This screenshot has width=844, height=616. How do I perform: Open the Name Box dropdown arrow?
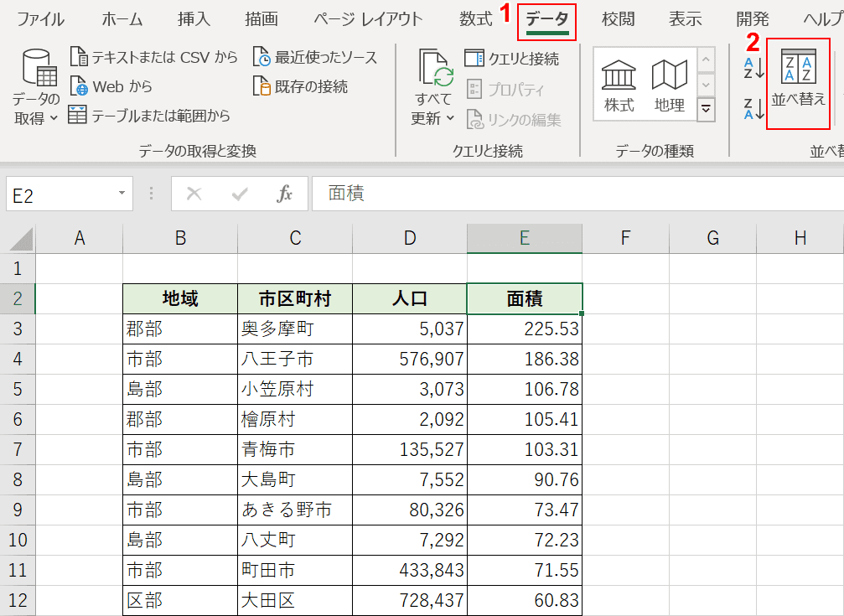click(x=122, y=194)
